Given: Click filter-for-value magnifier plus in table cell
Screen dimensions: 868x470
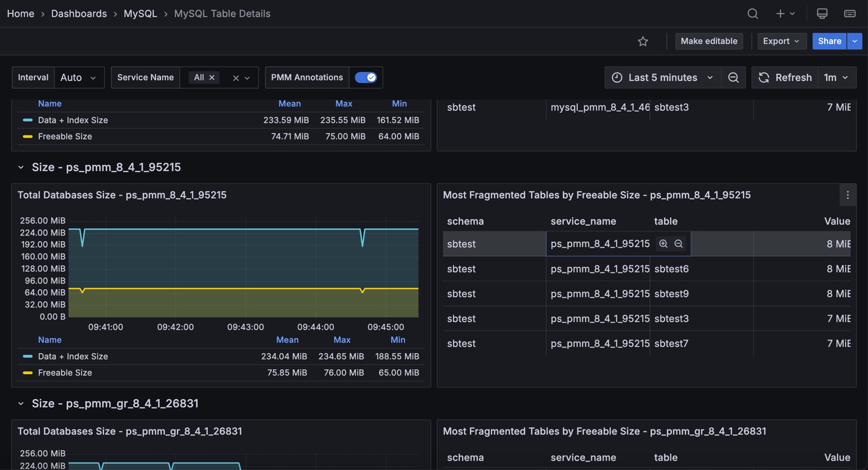Looking at the screenshot, I should pyautogui.click(x=663, y=244).
